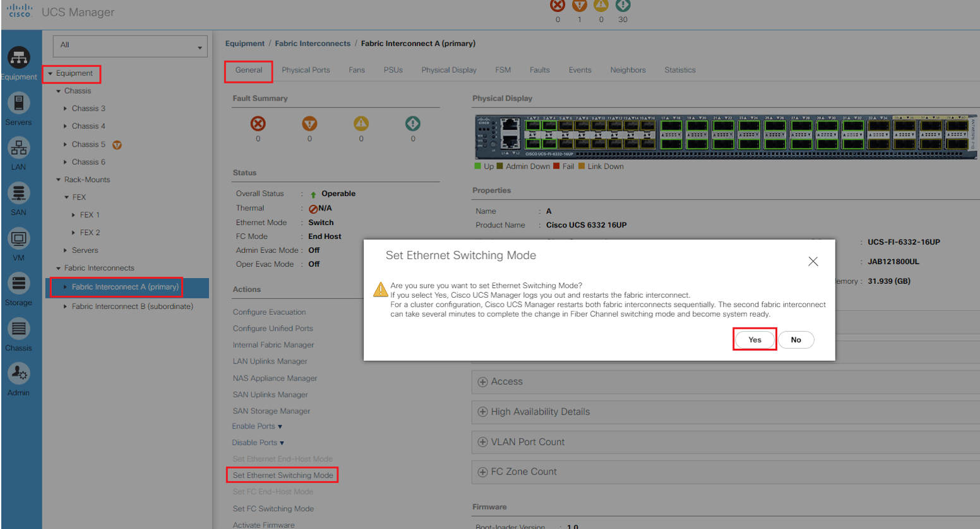Click the header warning faults counter icon
The height and width of the screenshot is (529, 980).
[x=623, y=6]
